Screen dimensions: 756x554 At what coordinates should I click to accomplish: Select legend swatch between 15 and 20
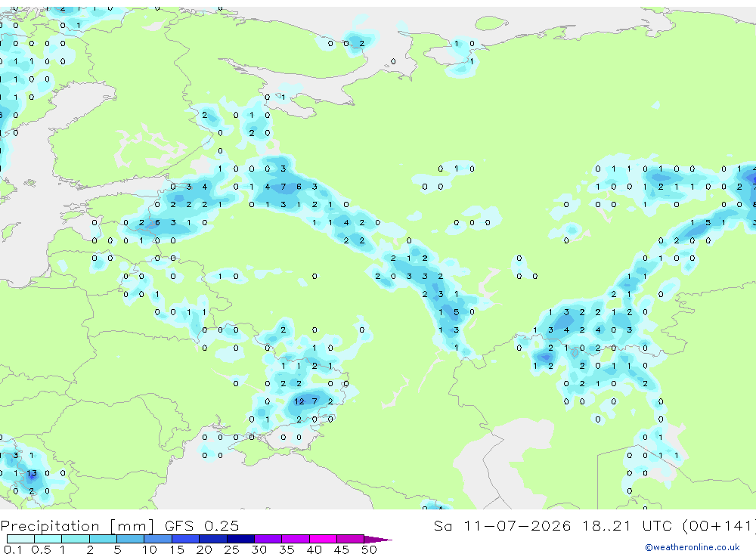click(186, 539)
